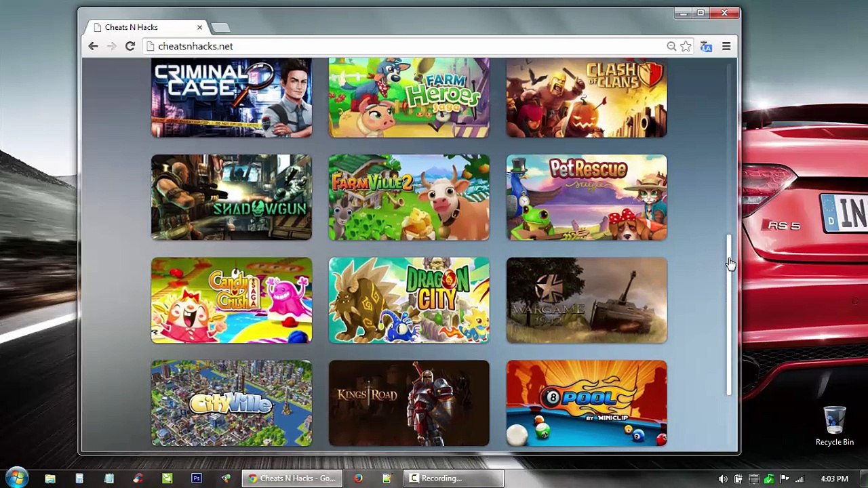Click the power plug tray icon
This screenshot has width=868, height=488.
click(x=738, y=479)
